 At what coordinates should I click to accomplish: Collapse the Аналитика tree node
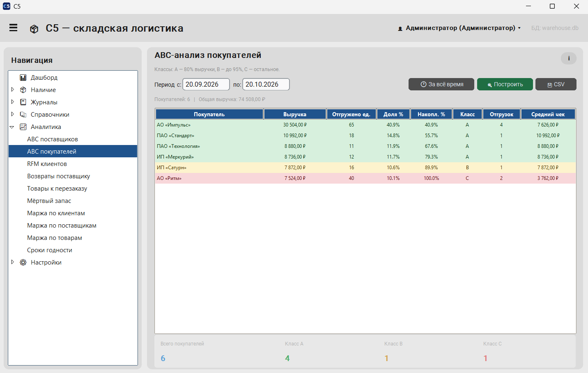tap(12, 127)
